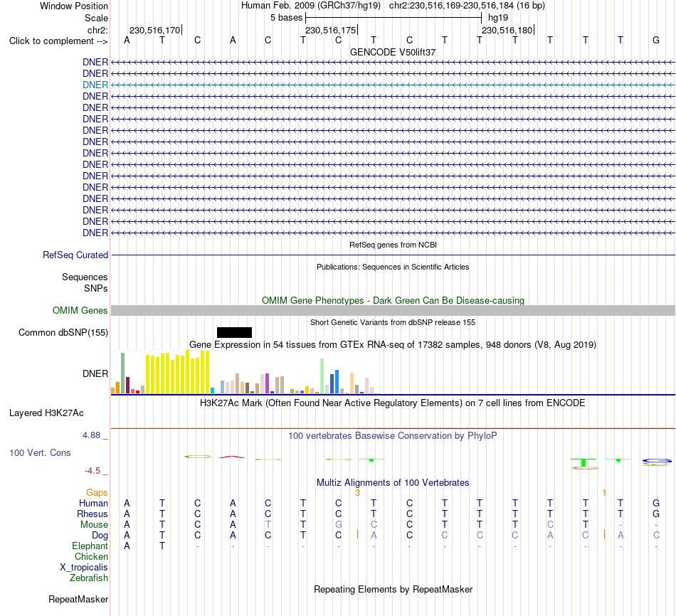
Task: Click the Rhesus species label
Action: point(93,514)
